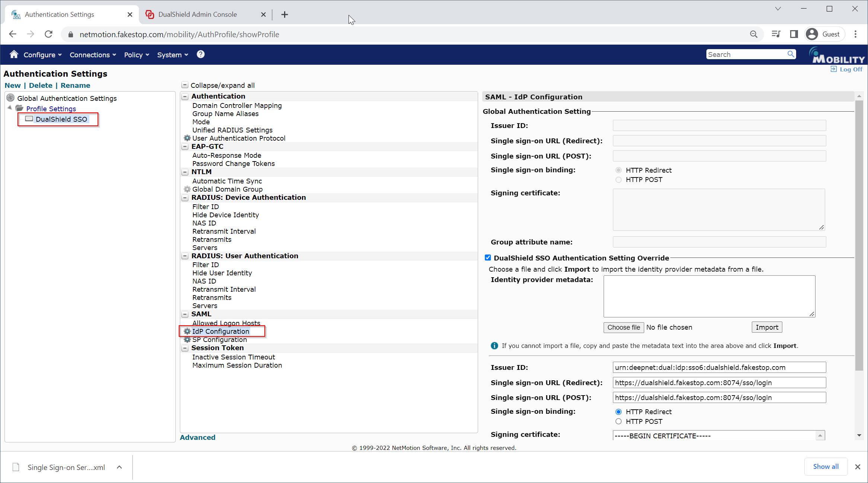868x483 pixels.
Task: Click the search magnifier icon
Action: pos(791,54)
